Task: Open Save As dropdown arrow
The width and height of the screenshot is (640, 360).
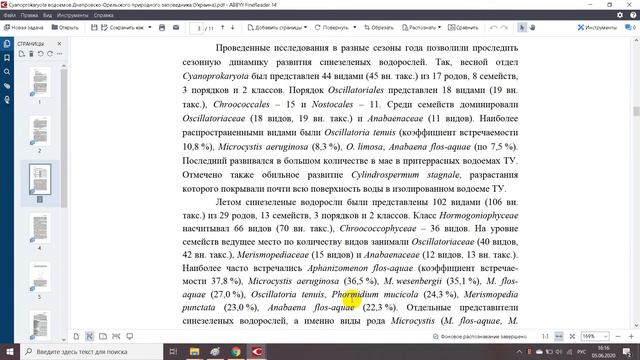Action: pyautogui.click(x=150, y=27)
